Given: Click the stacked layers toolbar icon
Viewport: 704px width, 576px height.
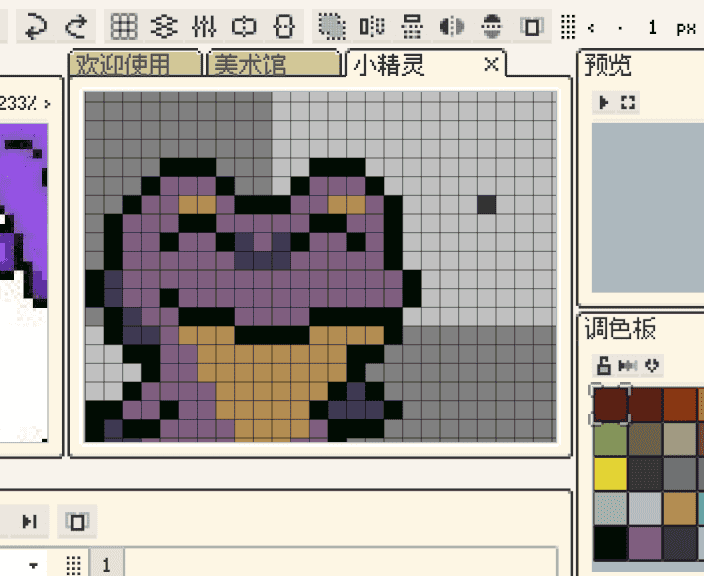Looking at the screenshot, I should pos(163,26).
